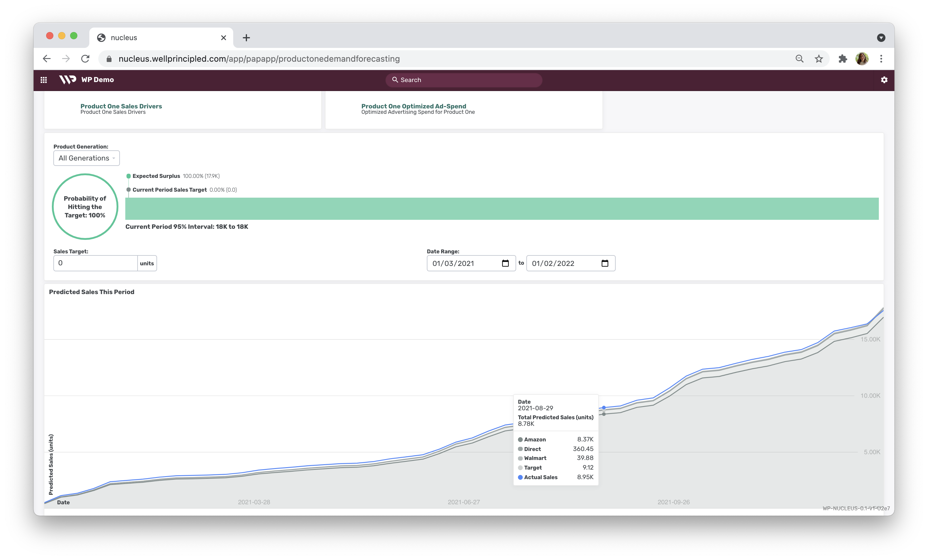
Task: Open the browser extensions puzzle icon
Action: [x=843, y=59]
